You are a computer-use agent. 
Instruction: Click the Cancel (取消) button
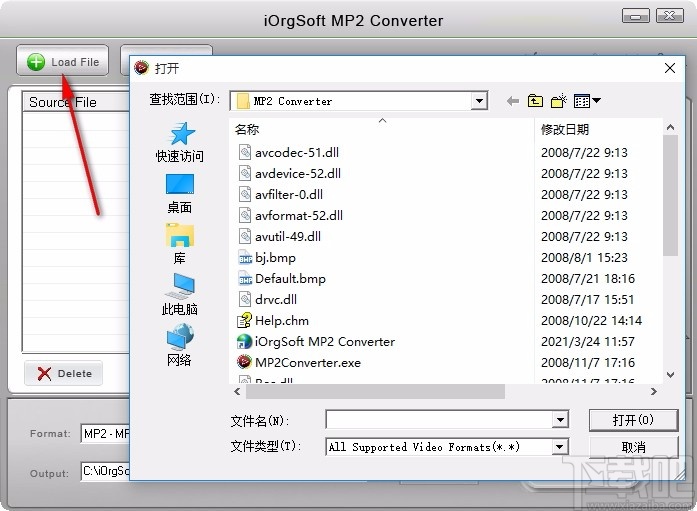click(633, 447)
